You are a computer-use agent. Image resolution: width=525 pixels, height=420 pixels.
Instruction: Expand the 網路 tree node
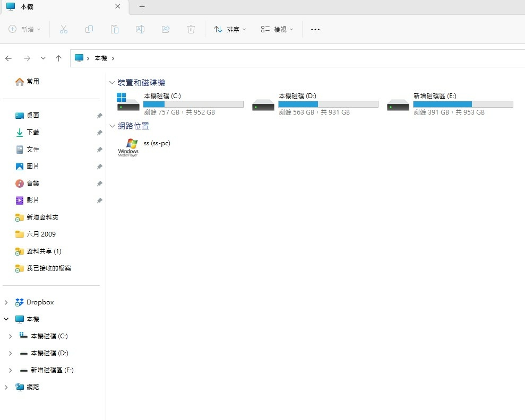(x=6, y=387)
